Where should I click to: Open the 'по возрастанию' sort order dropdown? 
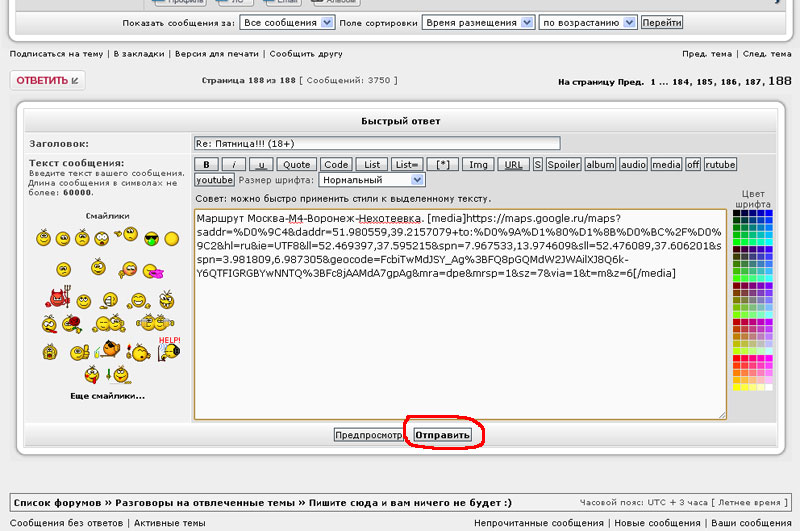pyautogui.click(x=588, y=22)
